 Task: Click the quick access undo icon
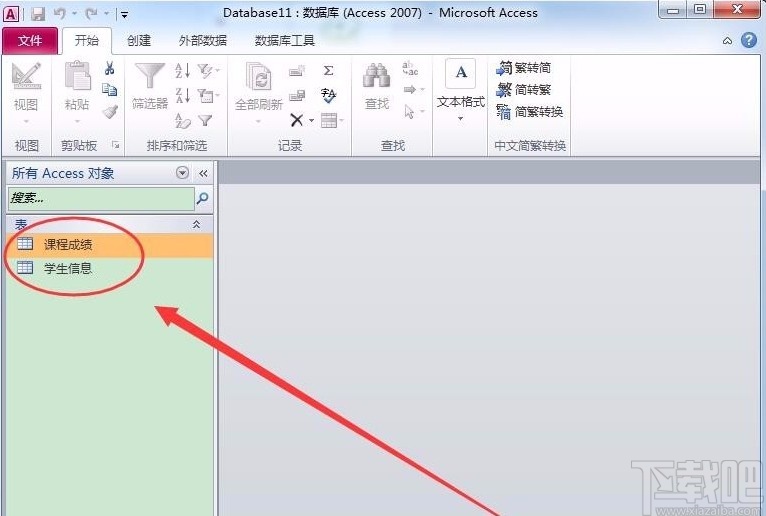coord(60,14)
